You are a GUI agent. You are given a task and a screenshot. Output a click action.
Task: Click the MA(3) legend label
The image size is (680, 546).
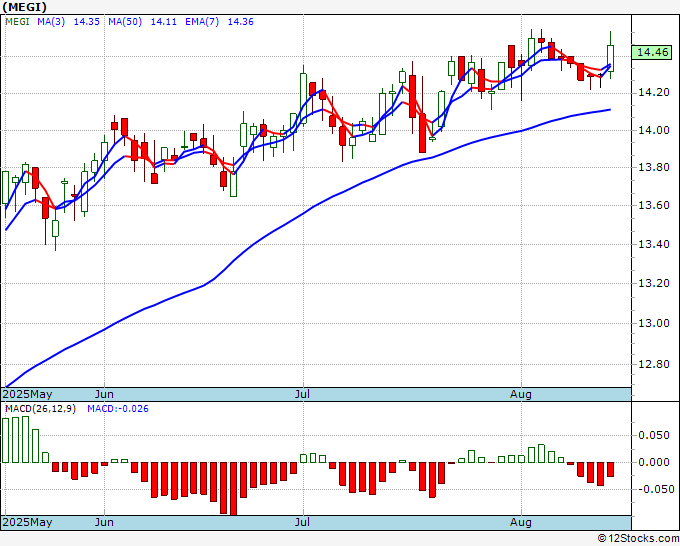(51, 22)
